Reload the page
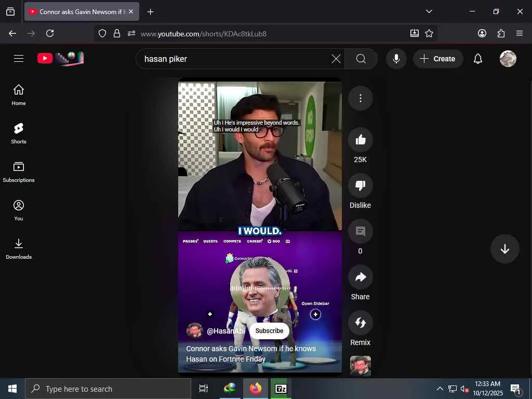 pos(50,33)
